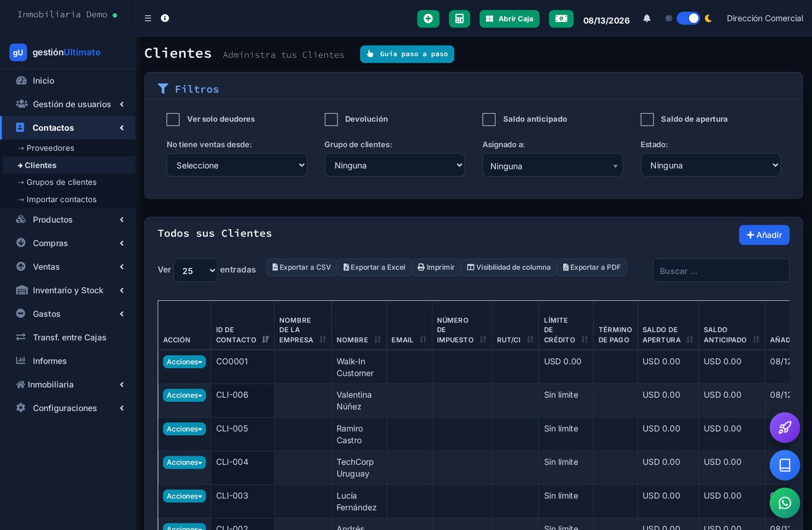Viewport: 812px width, 530px height.
Task: Open Importar contactos menu item
Action: (61, 200)
